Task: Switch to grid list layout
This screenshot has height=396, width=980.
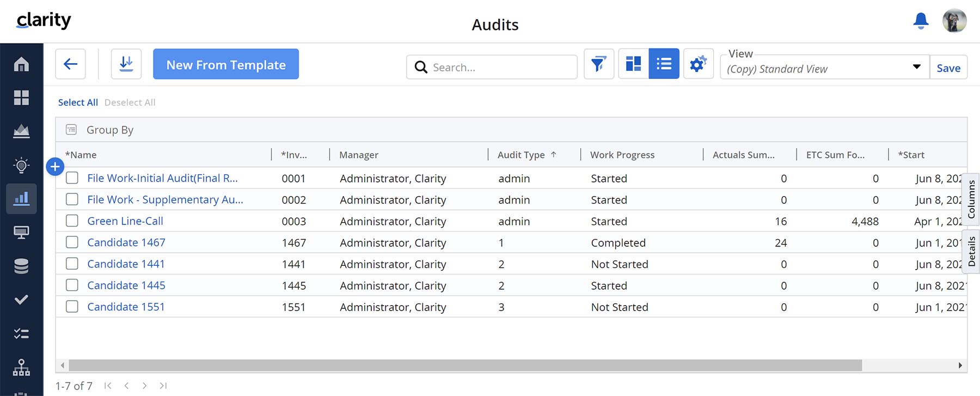Action: click(x=664, y=64)
